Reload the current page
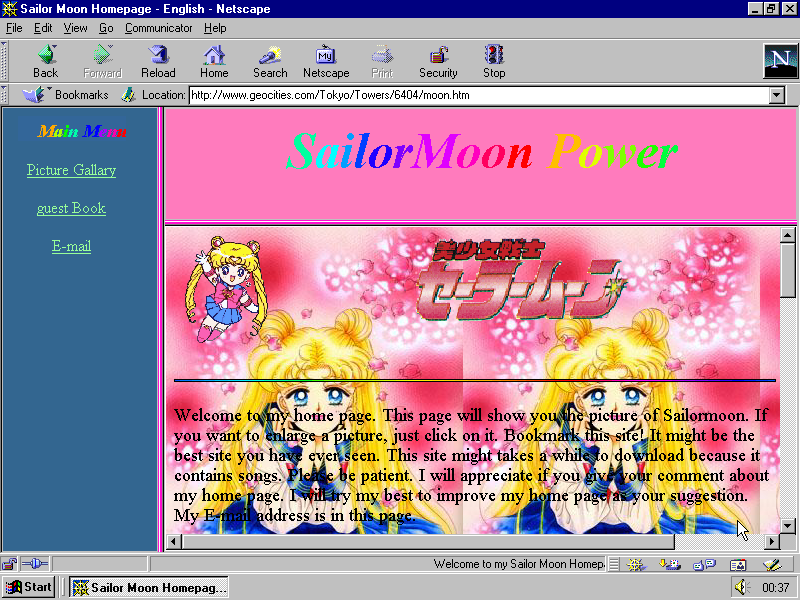 pos(158,61)
